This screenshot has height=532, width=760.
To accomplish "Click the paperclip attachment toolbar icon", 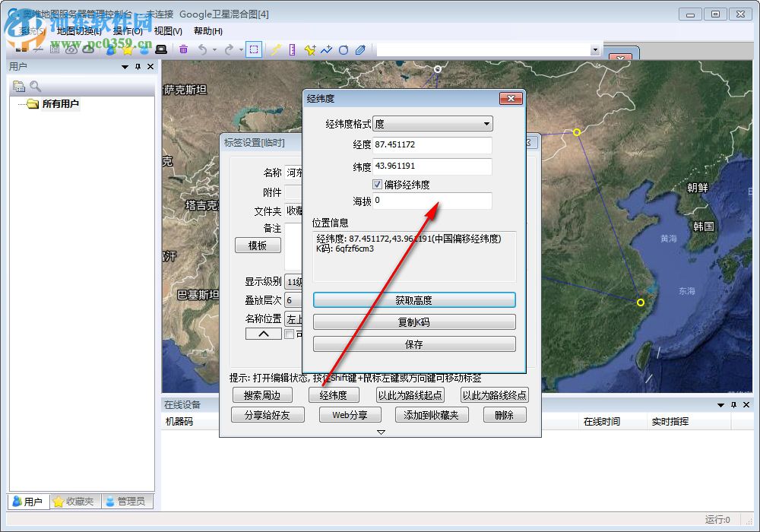I will 359,49.
